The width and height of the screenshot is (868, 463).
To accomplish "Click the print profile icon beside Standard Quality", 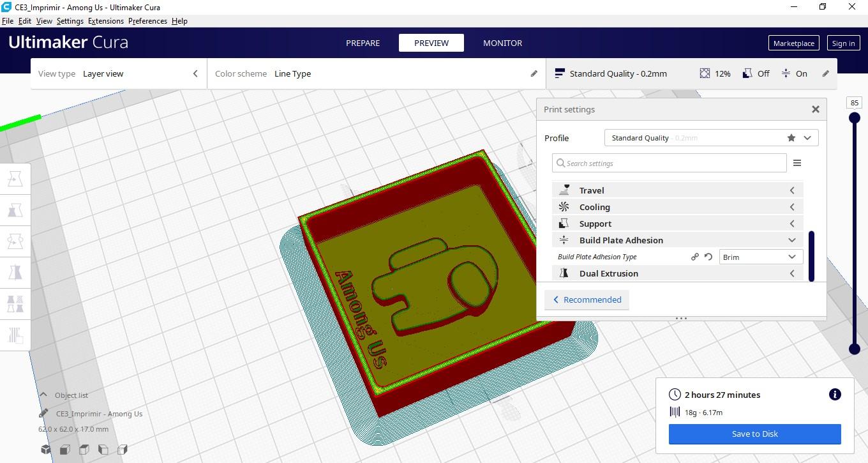I will (560, 73).
